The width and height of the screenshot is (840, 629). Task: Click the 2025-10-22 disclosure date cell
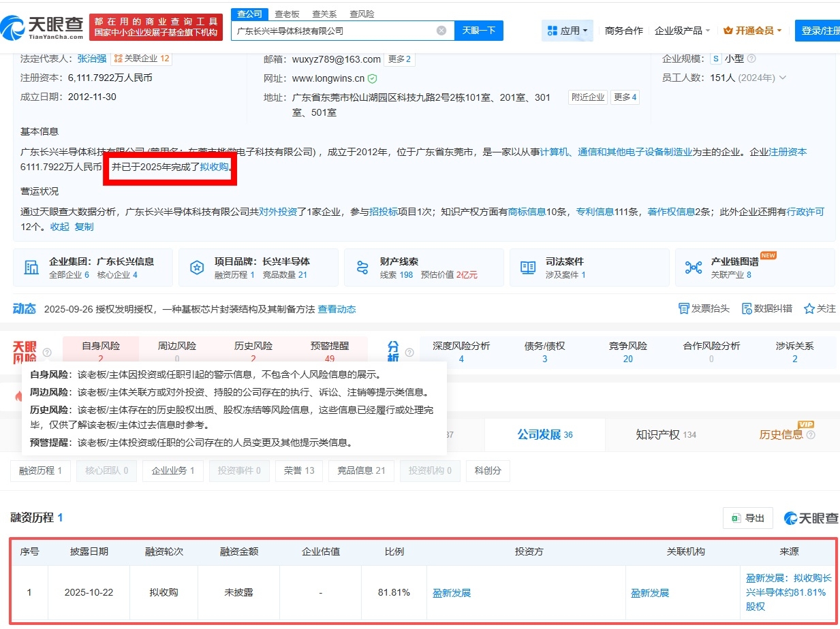89,592
